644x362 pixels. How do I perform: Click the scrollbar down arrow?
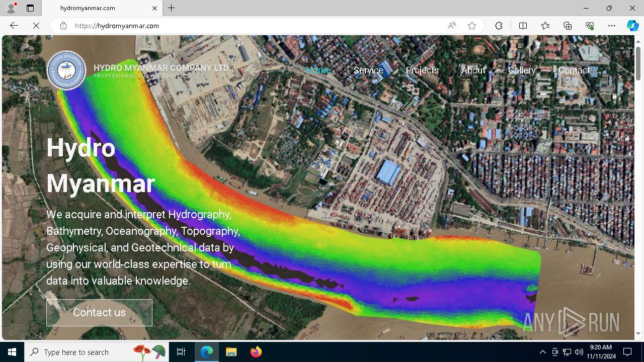638,333
